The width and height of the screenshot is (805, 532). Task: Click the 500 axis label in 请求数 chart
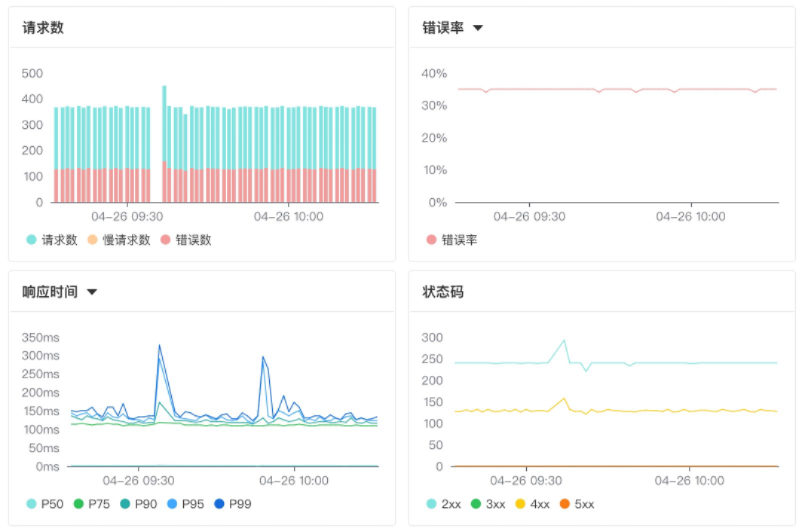[x=32, y=73]
